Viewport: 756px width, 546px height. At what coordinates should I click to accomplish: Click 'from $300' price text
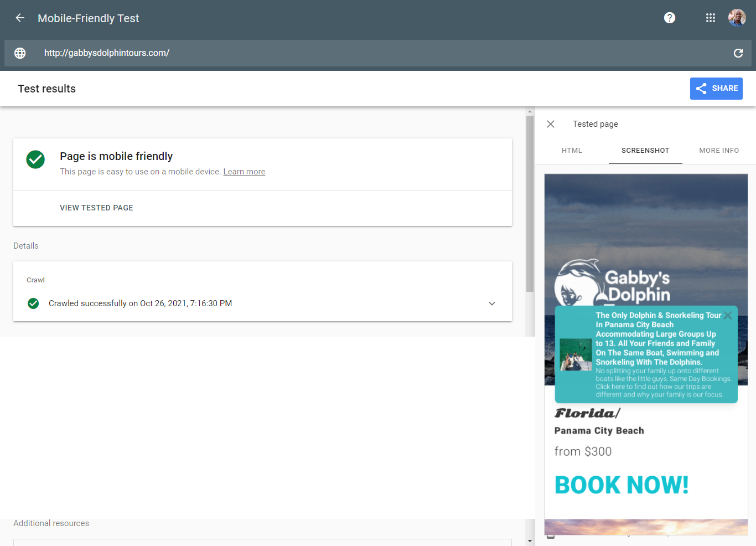(x=583, y=451)
